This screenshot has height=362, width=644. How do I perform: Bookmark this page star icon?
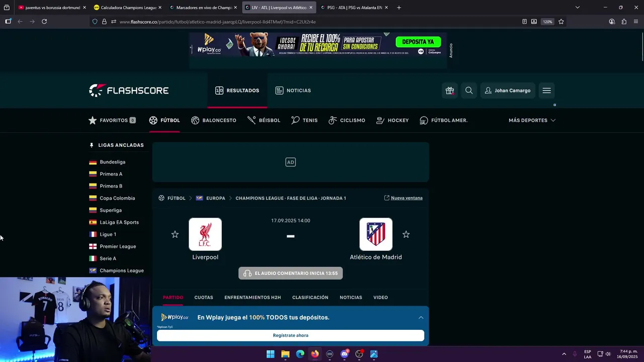click(561, 22)
